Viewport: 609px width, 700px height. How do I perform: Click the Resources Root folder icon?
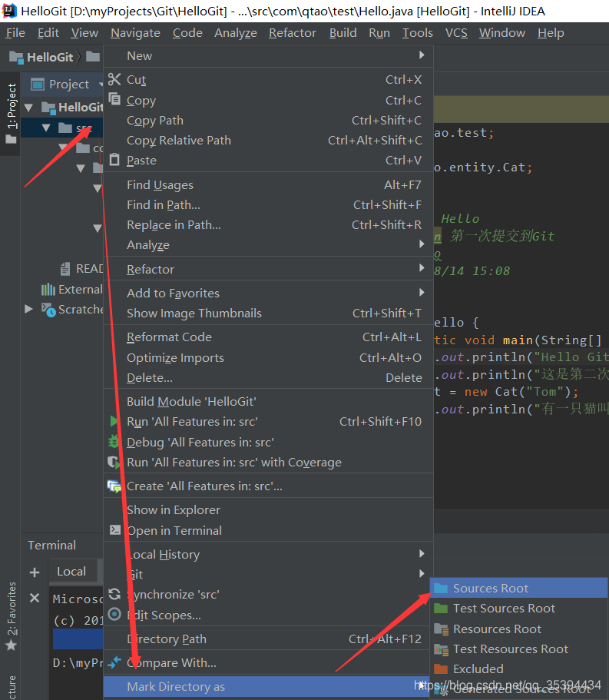442,629
